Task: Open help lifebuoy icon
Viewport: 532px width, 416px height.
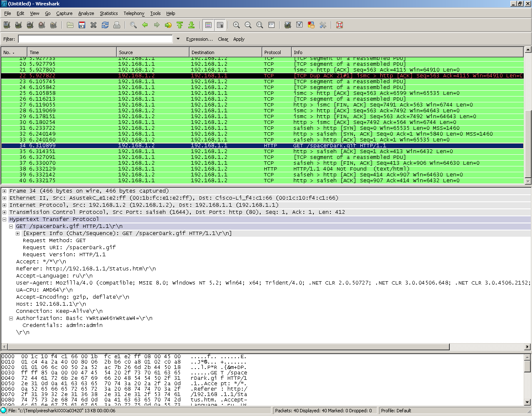Action: [x=340, y=25]
